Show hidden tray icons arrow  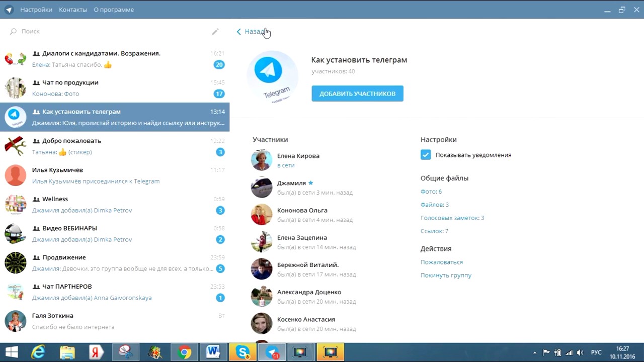(535, 352)
